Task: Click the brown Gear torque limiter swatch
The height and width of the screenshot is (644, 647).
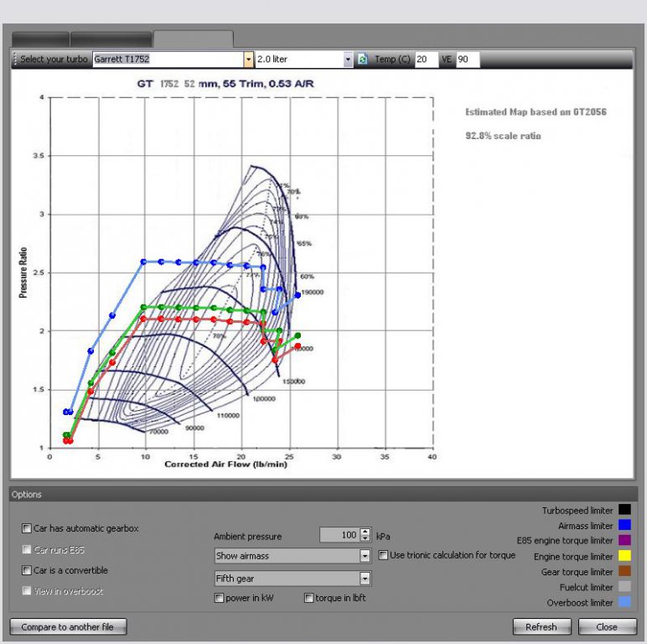Action: coord(624,571)
